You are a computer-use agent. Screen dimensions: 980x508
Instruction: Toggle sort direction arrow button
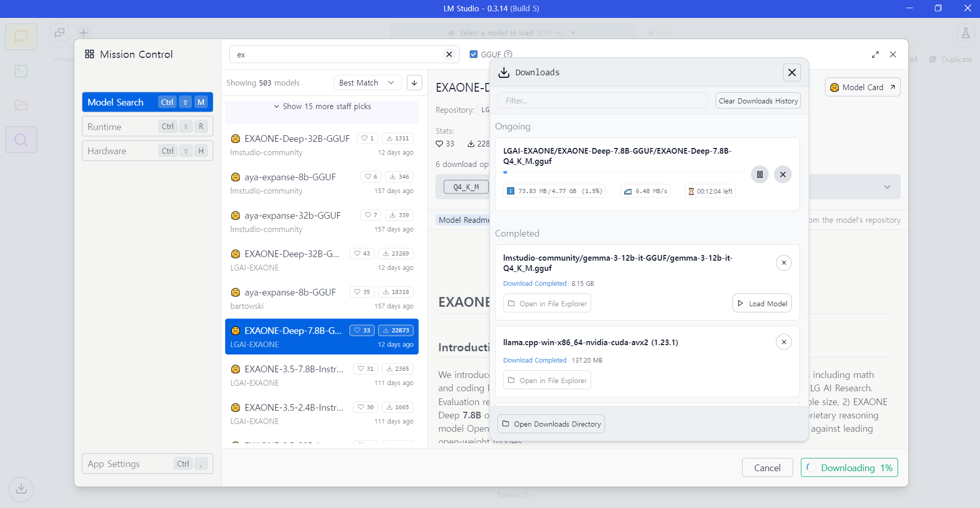pos(415,82)
